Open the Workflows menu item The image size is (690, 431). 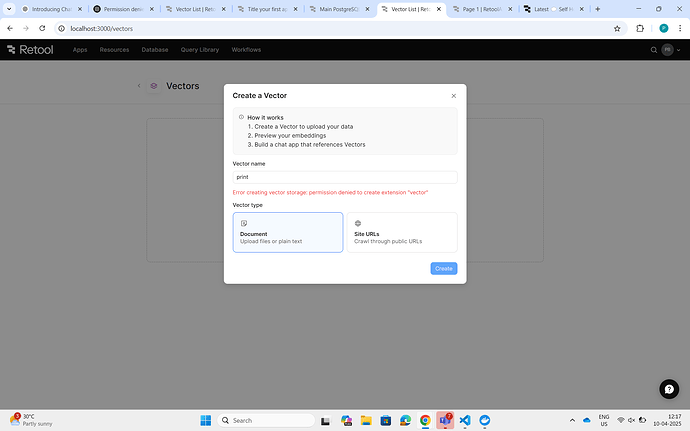click(246, 50)
